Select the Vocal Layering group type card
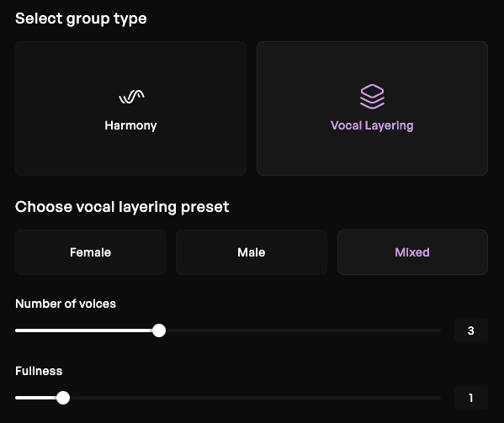This screenshot has height=423, width=504. pyautogui.click(x=372, y=108)
